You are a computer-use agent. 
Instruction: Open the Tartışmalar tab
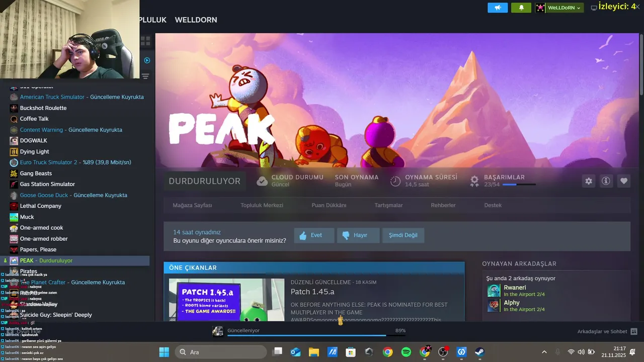[x=388, y=205]
